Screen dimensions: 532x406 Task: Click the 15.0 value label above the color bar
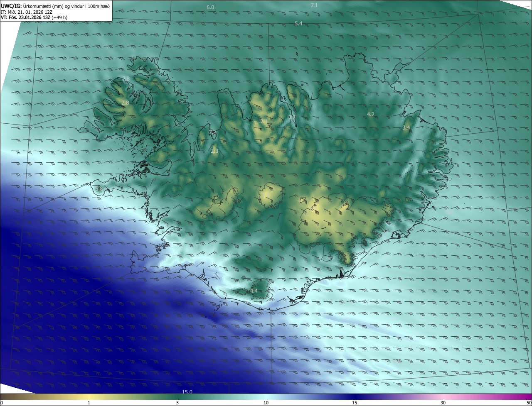click(187, 392)
